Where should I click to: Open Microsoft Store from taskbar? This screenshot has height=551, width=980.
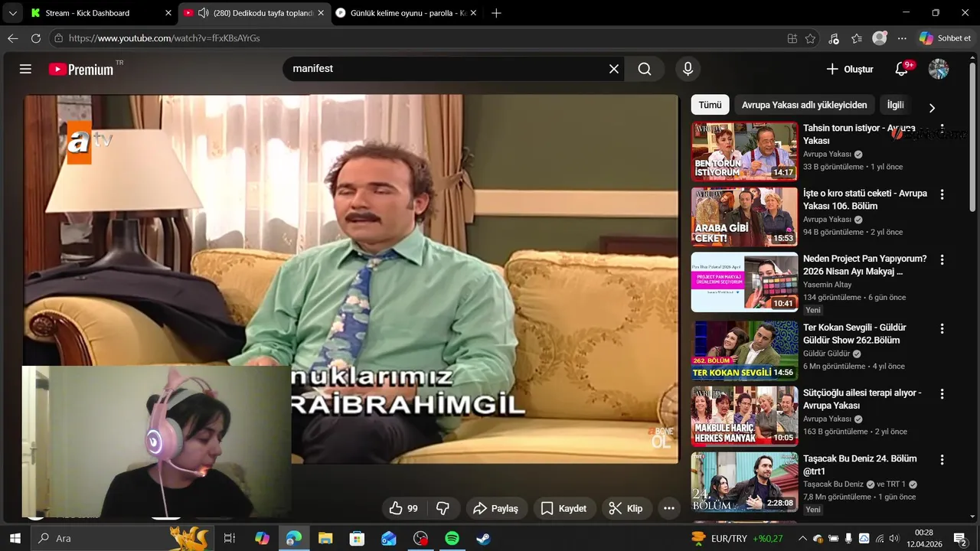[357, 538]
